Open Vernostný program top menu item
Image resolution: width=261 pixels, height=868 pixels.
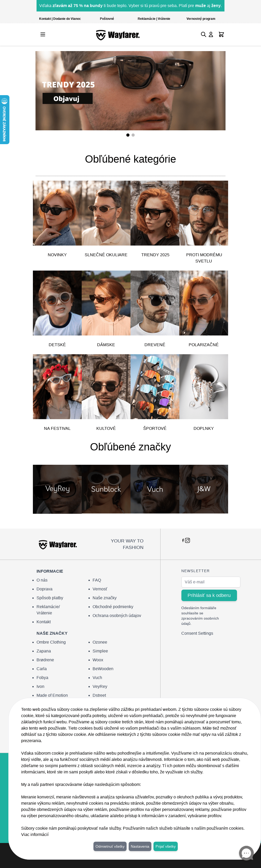click(201, 19)
